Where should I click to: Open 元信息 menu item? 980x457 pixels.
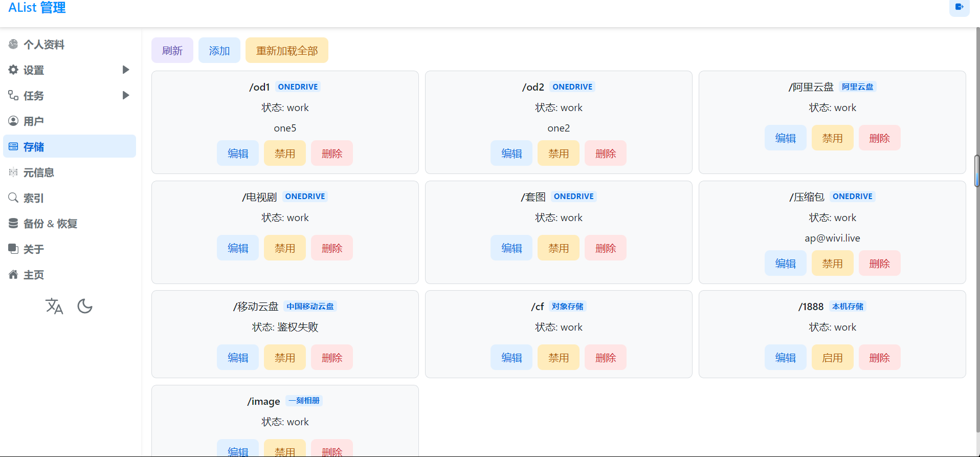click(70, 172)
